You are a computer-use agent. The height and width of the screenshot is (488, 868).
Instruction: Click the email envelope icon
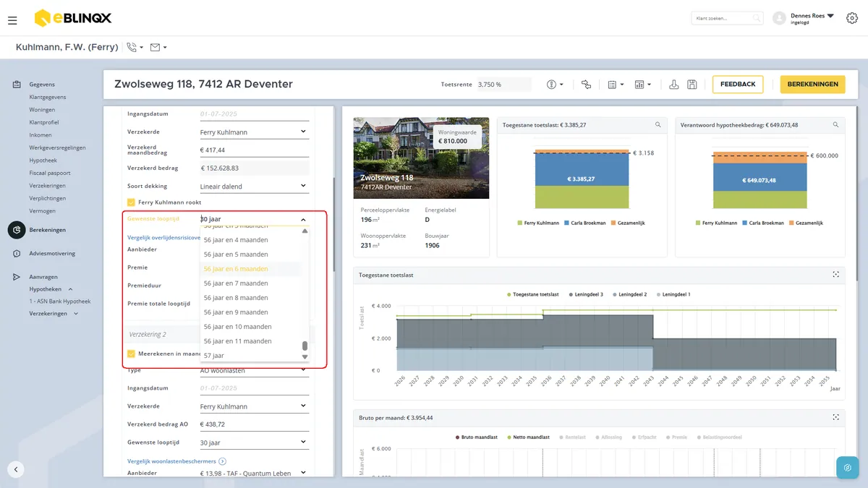coord(155,47)
